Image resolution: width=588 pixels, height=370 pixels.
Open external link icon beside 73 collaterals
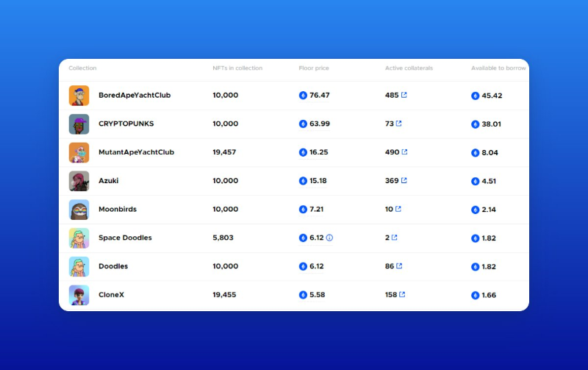399,124
